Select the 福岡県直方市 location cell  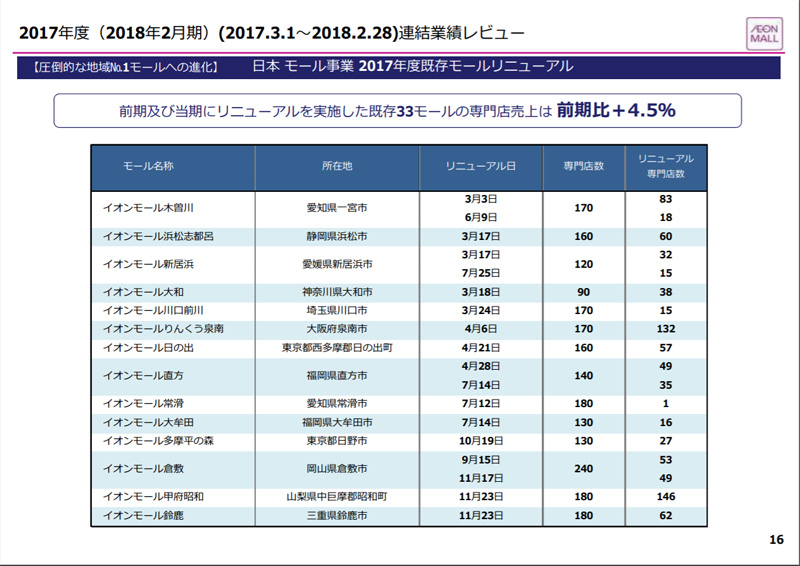337,375
